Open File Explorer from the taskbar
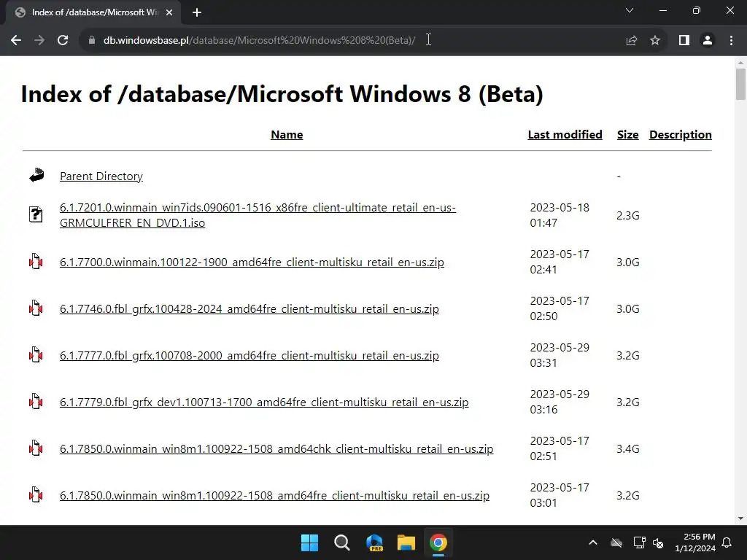 pos(406,542)
